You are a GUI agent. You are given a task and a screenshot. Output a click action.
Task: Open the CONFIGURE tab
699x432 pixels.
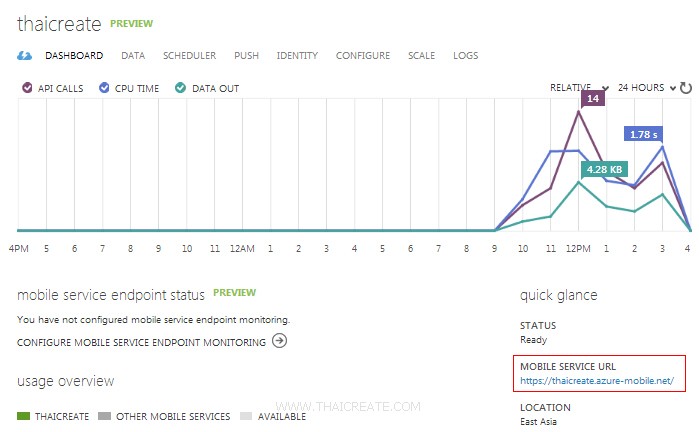pos(363,56)
